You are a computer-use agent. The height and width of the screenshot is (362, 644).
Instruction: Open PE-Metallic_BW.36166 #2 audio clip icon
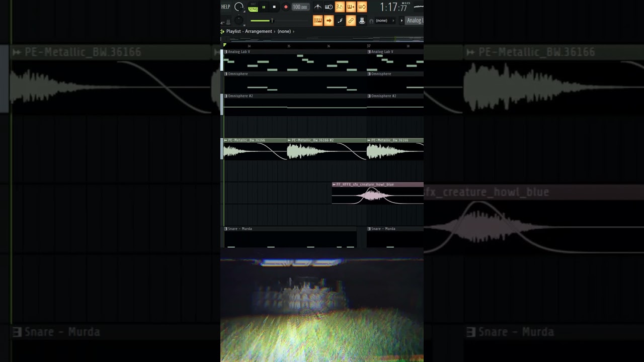pos(289,140)
